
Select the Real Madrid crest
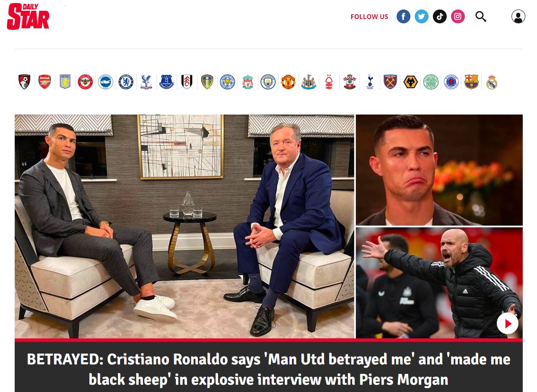(492, 82)
